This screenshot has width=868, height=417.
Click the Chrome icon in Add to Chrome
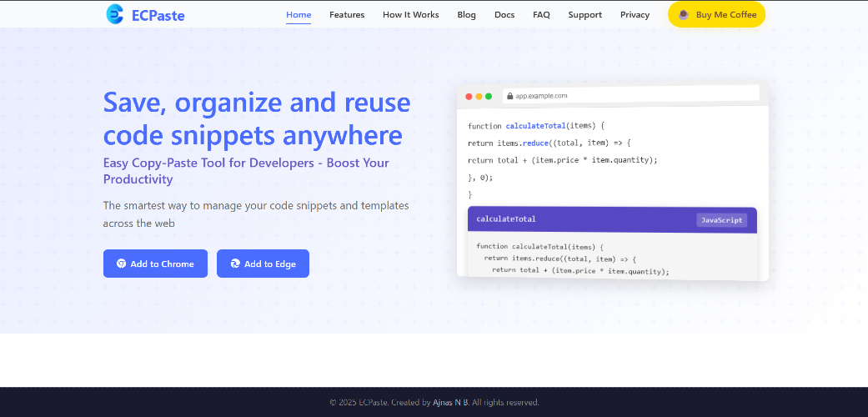121,264
